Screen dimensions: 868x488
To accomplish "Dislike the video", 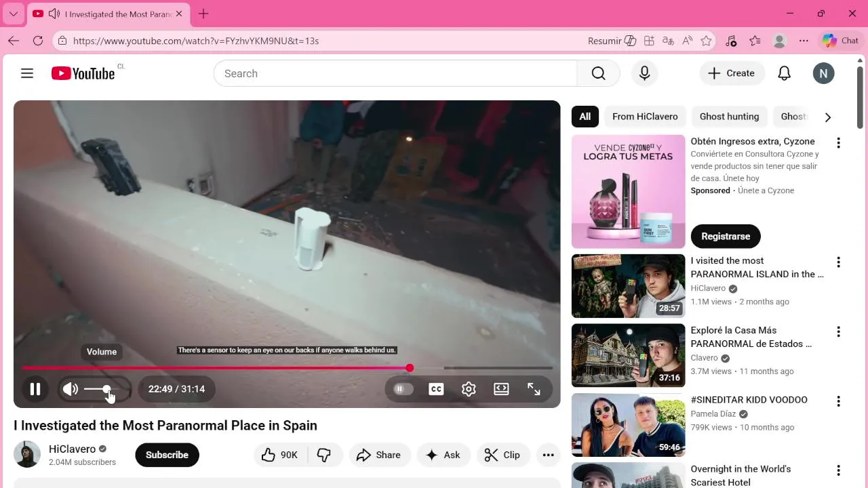I will tap(325, 455).
